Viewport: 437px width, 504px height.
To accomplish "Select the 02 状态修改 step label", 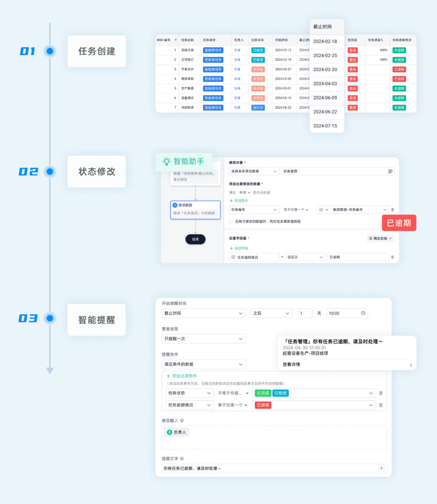I will (97, 171).
